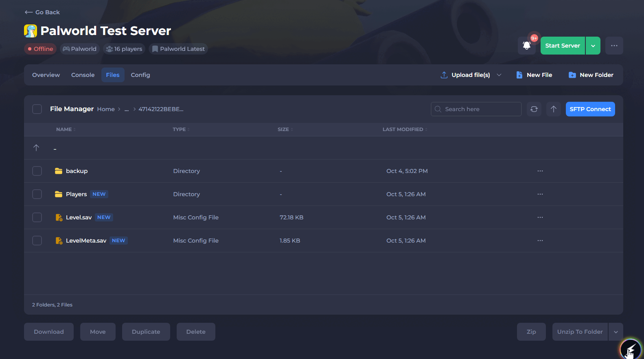Viewport: 644px width, 359px height.
Task: Open the Players folder icon
Action: click(59, 194)
